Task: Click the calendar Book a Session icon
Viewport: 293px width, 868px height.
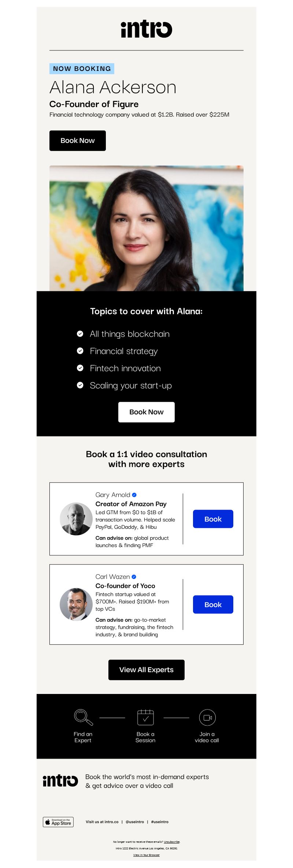Action: point(145,717)
